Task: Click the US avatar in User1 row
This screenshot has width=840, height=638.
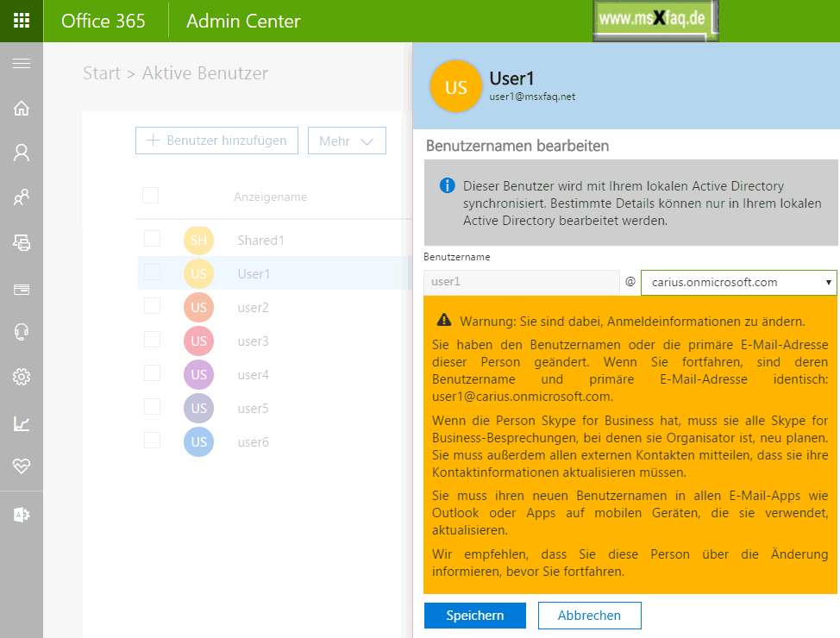Action: (198, 273)
